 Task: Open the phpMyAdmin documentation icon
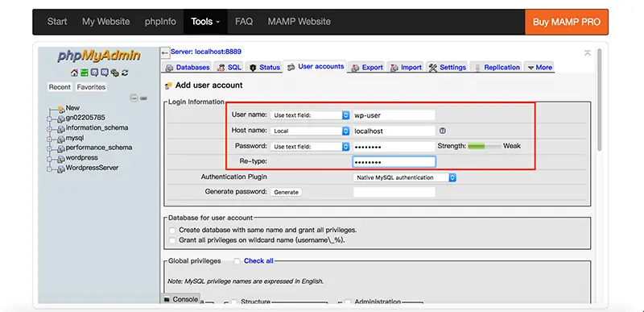click(x=94, y=73)
